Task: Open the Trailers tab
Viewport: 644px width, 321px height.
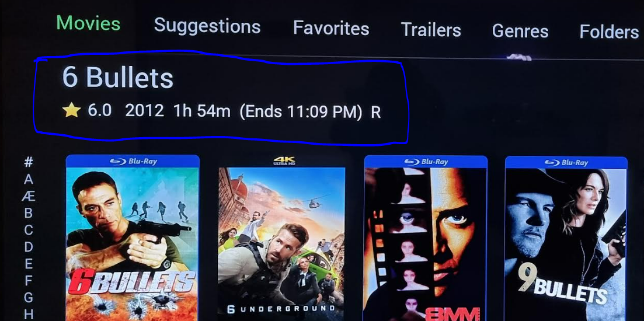Action: [x=431, y=30]
